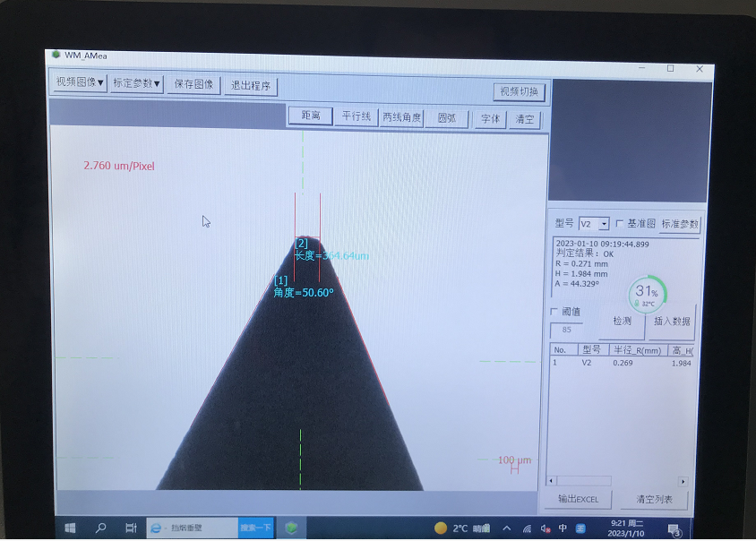The height and width of the screenshot is (541, 756).
Task: Click the 输出EXCEL button
Action: [x=578, y=499]
